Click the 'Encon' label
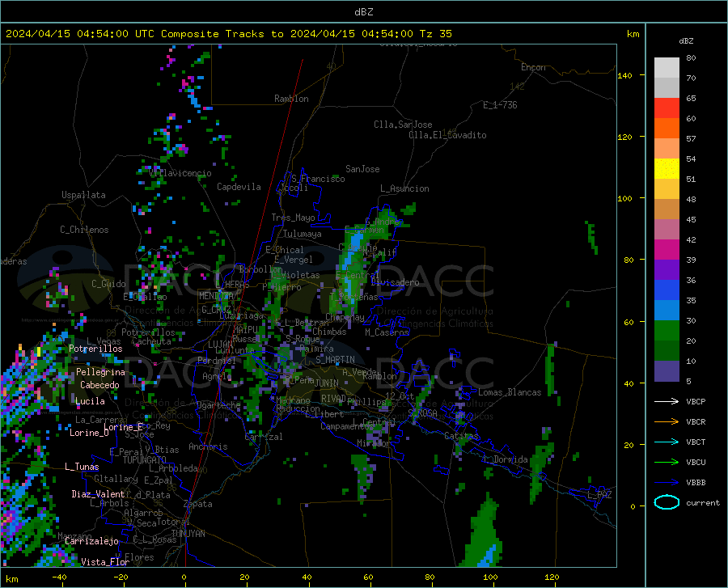 click(533, 67)
